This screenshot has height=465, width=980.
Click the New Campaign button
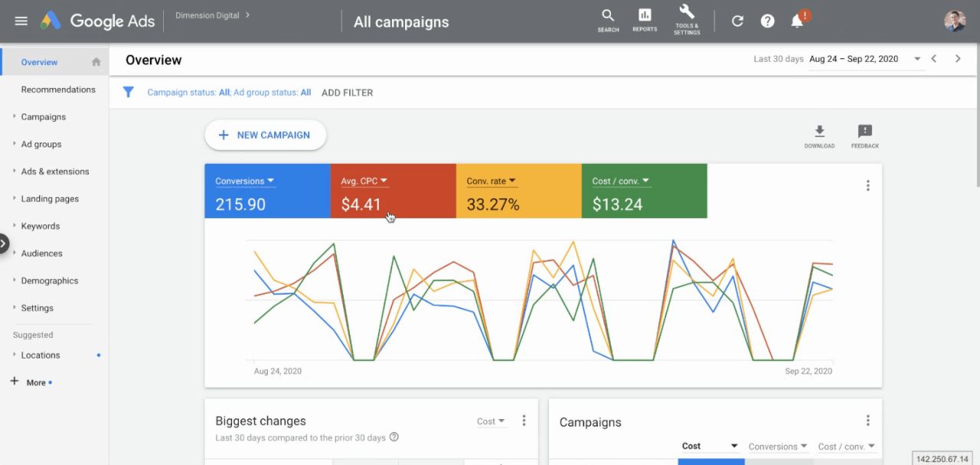pos(265,135)
